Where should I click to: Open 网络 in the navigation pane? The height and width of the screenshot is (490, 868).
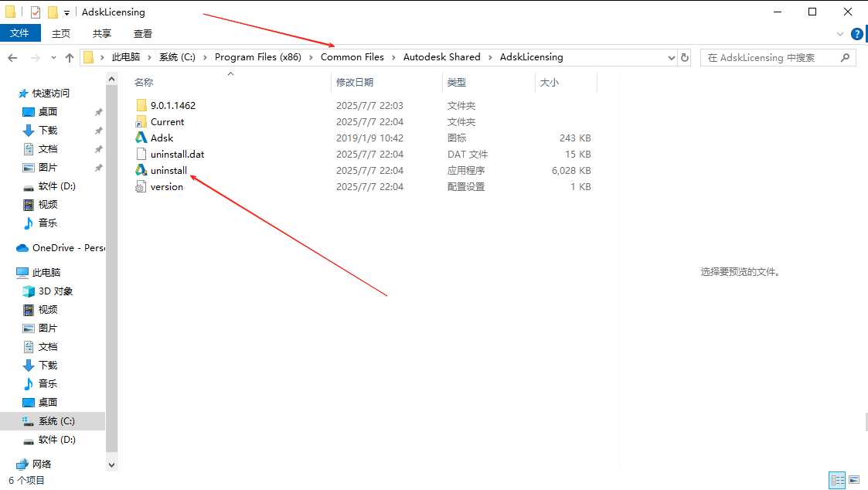tap(42, 464)
